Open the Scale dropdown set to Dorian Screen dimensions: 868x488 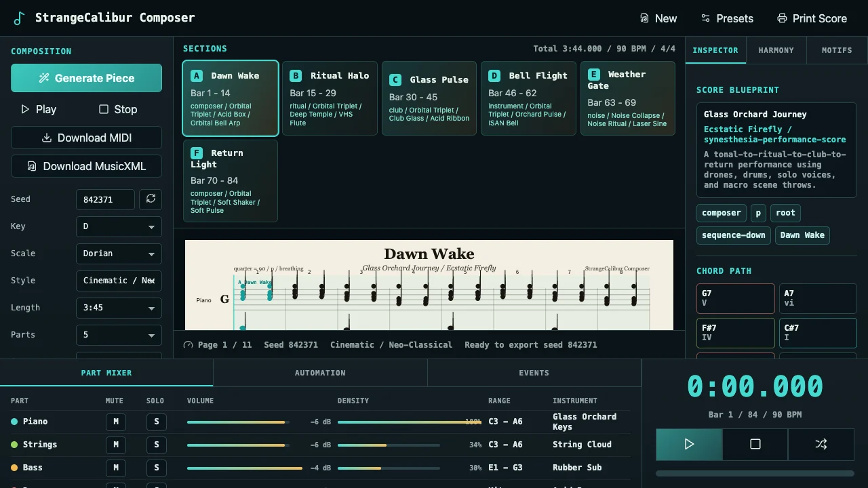click(119, 253)
